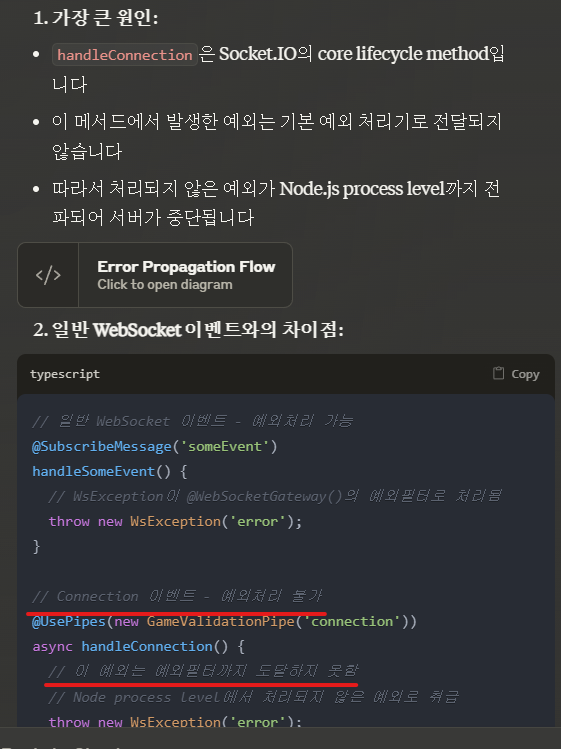
Task: Click the 'async handleConnection() {' line
Action: coord(139,646)
